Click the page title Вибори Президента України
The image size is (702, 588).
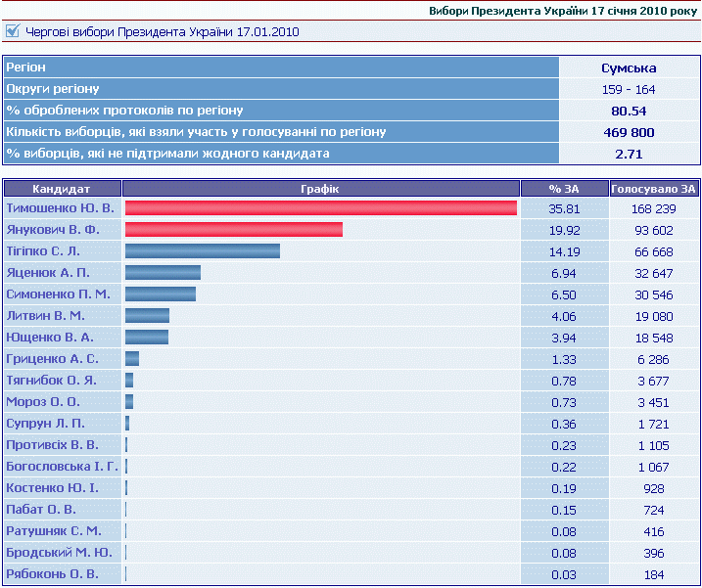(x=563, y=11)
